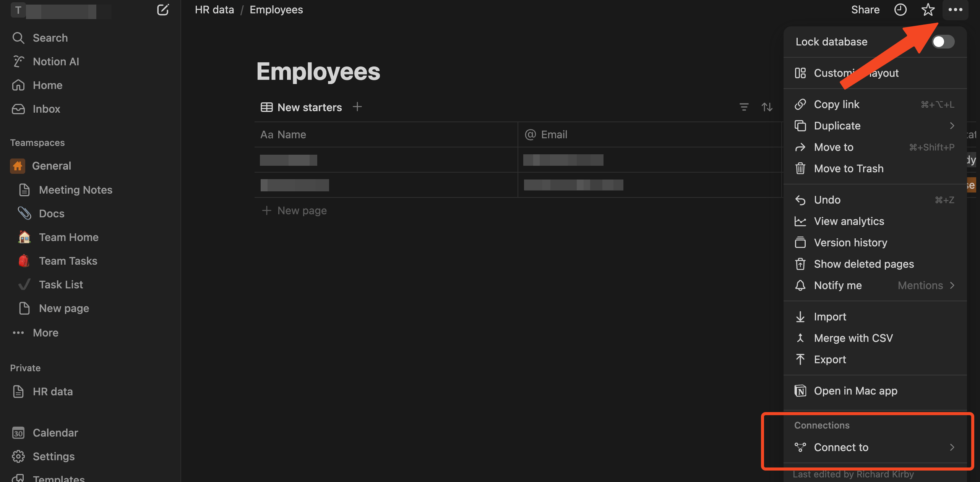Click the Email column header
Image resolution: width=980 pixels, height=482 pixels.
[649, 134]
